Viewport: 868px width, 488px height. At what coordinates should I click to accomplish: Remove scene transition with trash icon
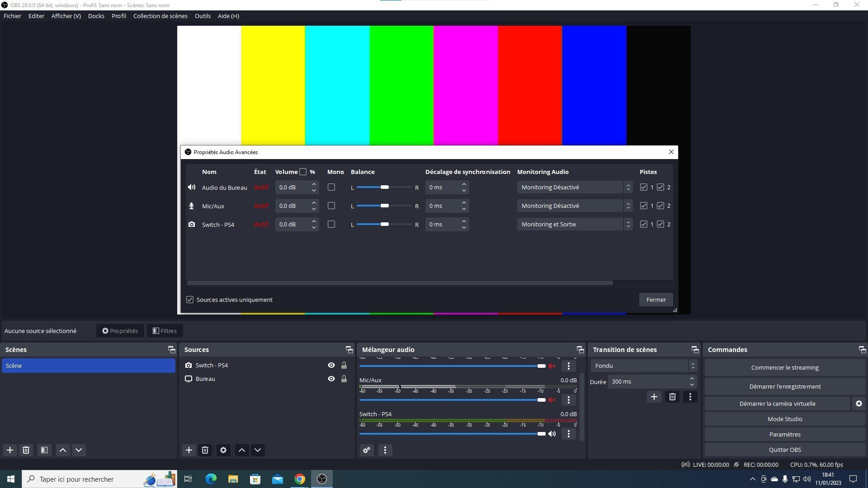coord(672,397)
